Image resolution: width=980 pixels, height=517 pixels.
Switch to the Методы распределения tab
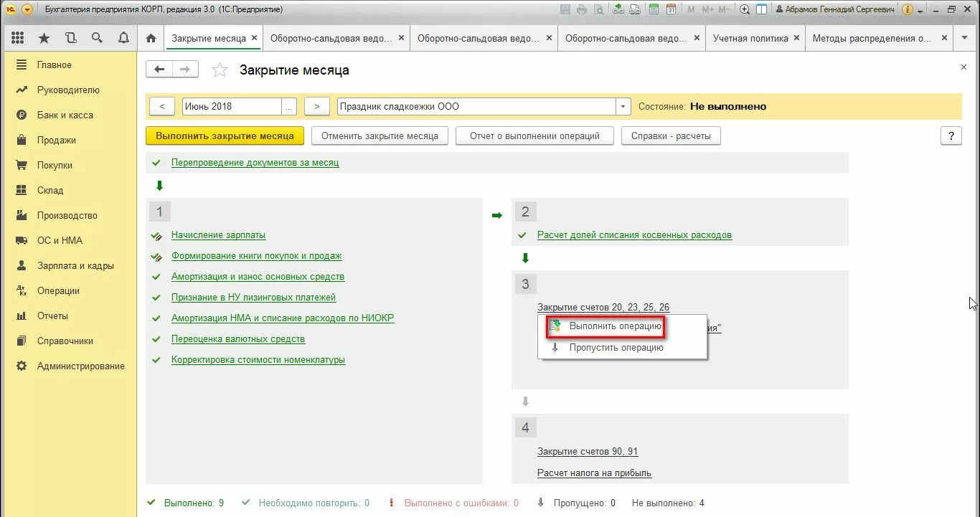point(872,39)
